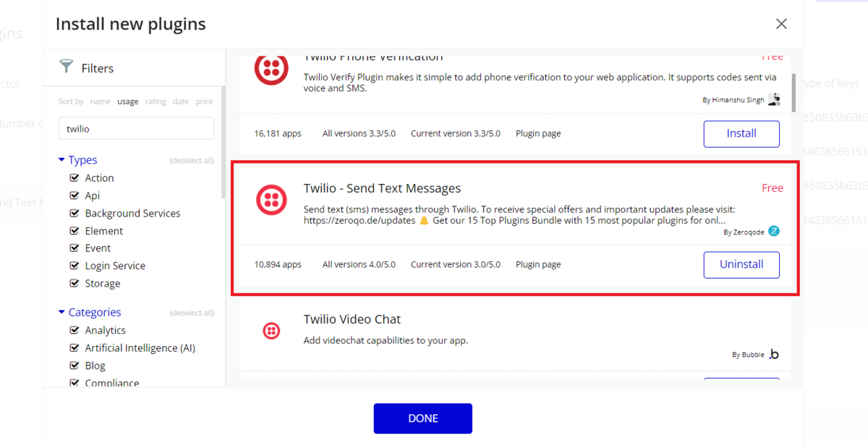Toggle the Api type checkbox

coord(74,195)
